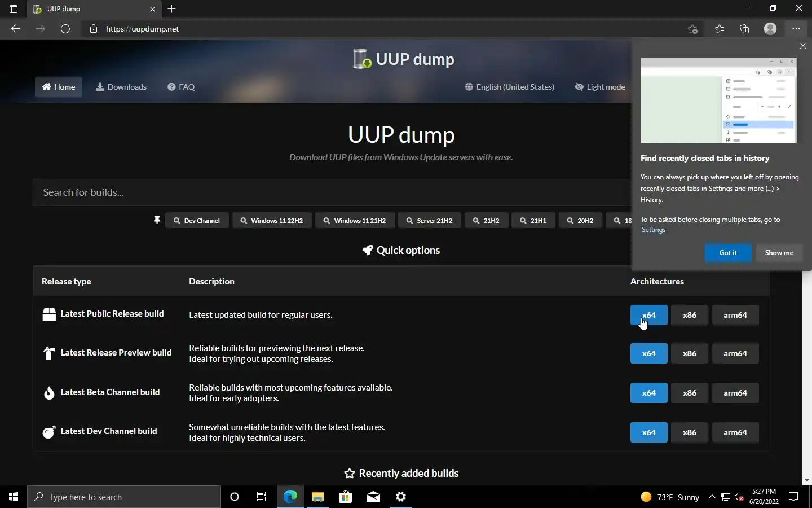The image size is (812, 508).
Task: Choose arm64 for Latest Dev Channel build
Action: coord(735,432)
